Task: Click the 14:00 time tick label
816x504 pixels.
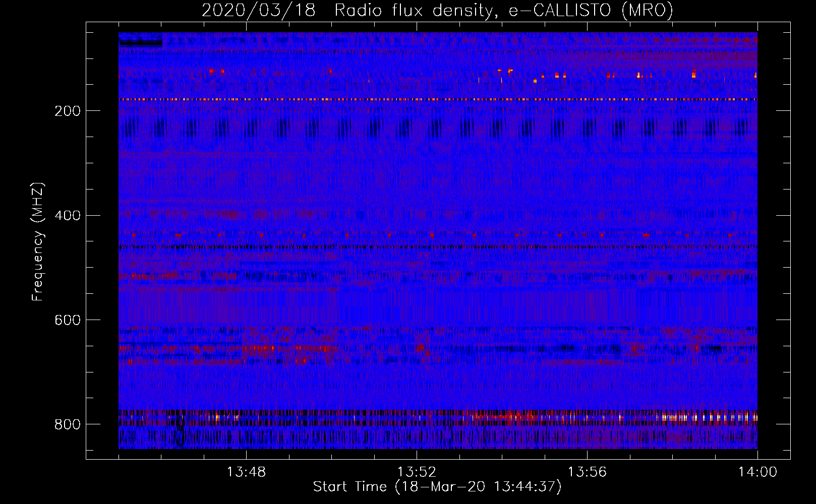Action: coord(757,472)
